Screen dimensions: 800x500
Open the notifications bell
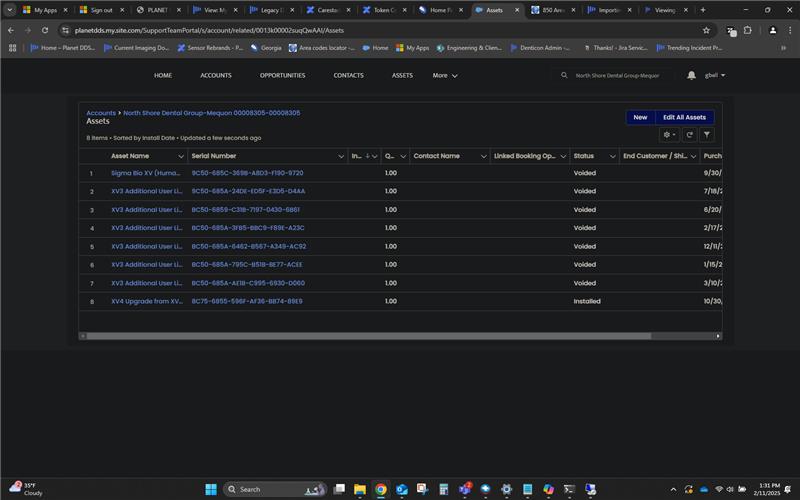coord(691,76)
